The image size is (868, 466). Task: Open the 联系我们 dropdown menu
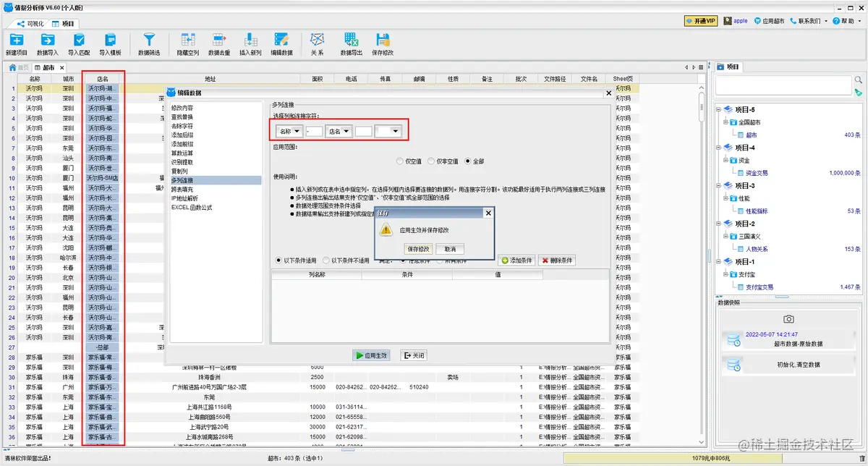coord(808,21)
